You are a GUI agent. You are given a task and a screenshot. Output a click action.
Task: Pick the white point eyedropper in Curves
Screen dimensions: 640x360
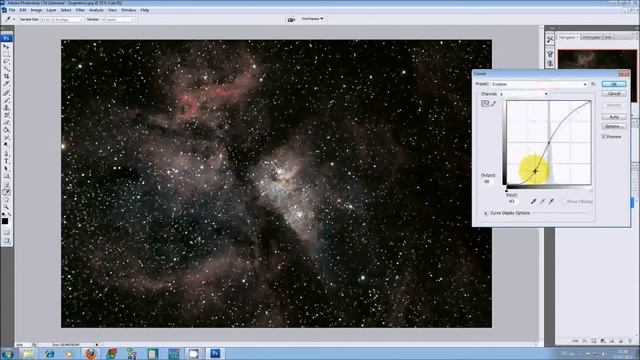(x=551, y=201)
